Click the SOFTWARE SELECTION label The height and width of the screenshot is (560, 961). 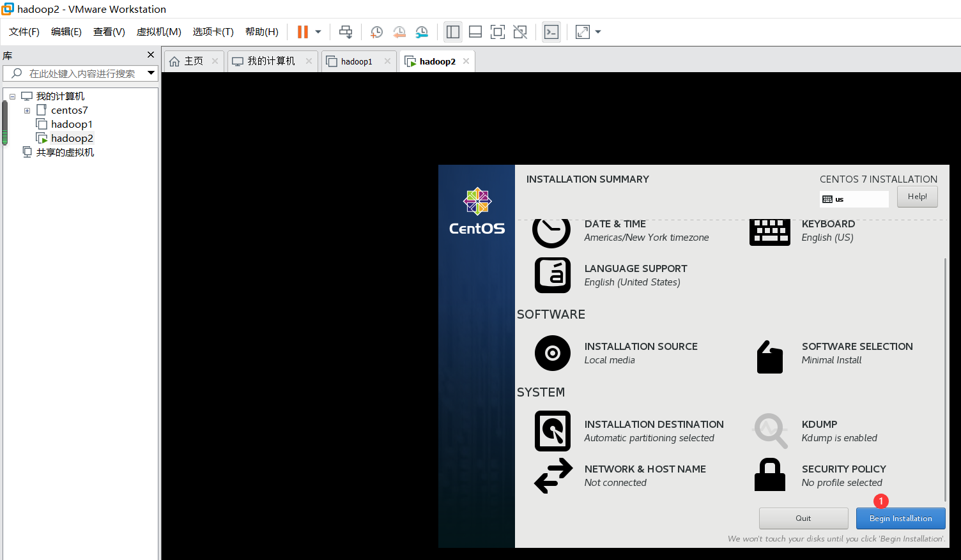(x=857, y=347)
